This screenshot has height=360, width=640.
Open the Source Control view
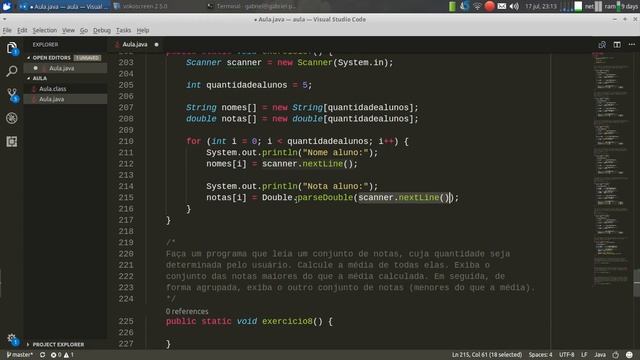[x=12, y=95]
